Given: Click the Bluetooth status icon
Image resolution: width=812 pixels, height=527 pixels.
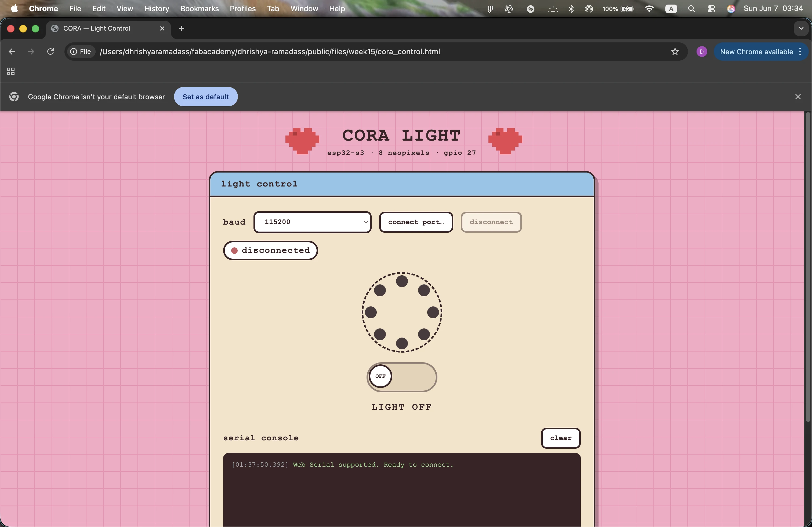Looking at the screenshot, I should tap(571, 9).
